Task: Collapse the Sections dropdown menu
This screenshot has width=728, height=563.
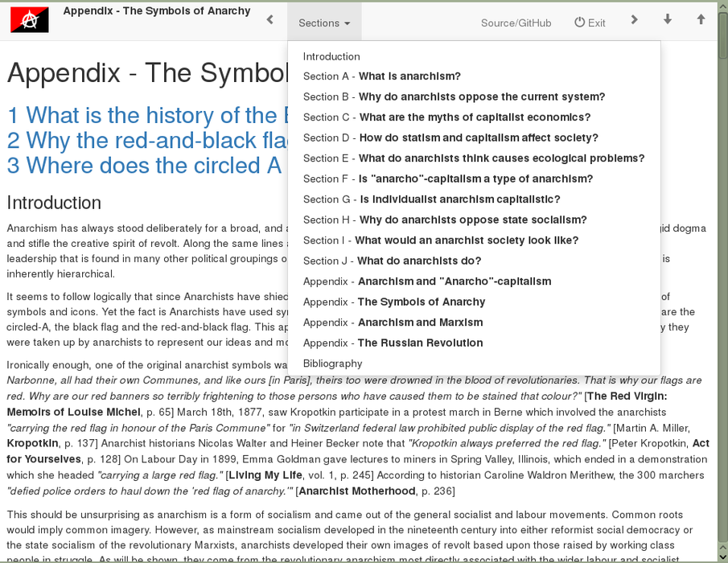Action: click(324, 23)
